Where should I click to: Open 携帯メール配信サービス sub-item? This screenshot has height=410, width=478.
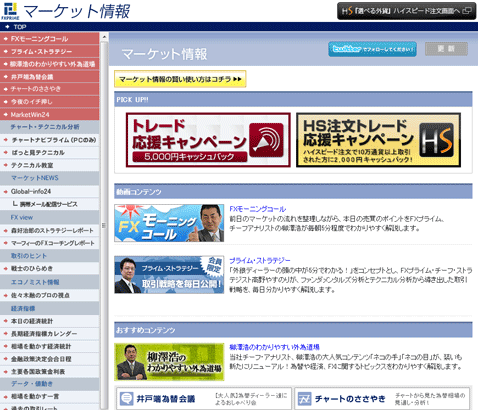pyautogui.click(x=49, y=204)
